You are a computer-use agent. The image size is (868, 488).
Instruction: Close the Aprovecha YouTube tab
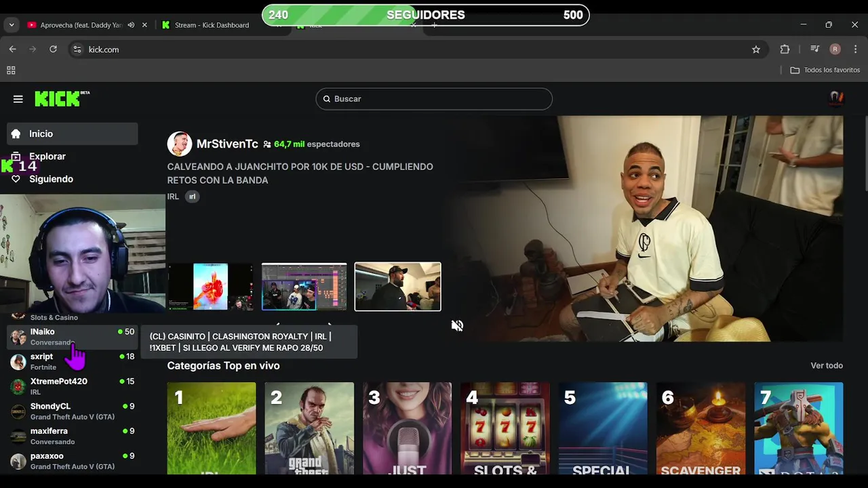coord(144,25)
